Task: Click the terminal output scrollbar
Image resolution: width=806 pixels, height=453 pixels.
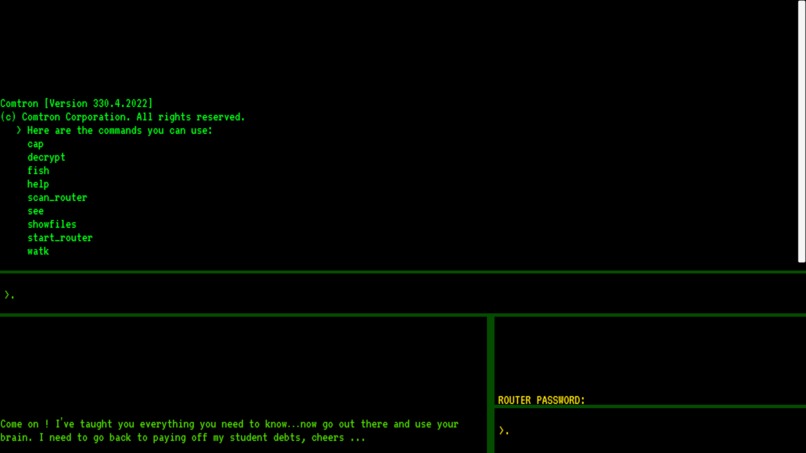Action: [x=801, y=132]
